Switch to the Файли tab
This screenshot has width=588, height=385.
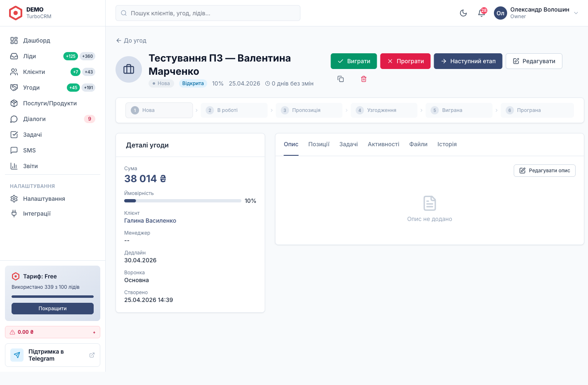click(x=418, y=144)
